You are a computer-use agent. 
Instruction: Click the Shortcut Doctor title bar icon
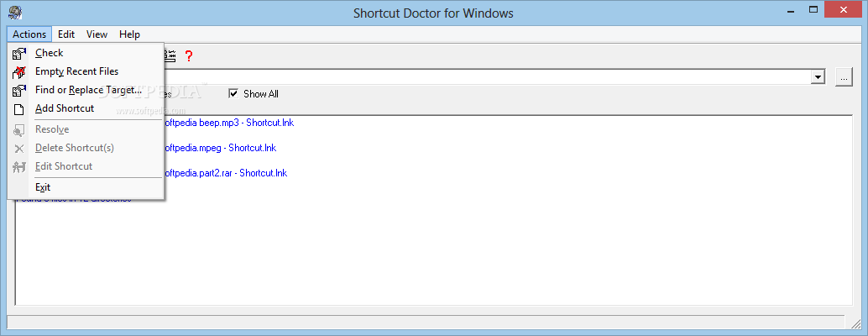(x=15, y=12)
